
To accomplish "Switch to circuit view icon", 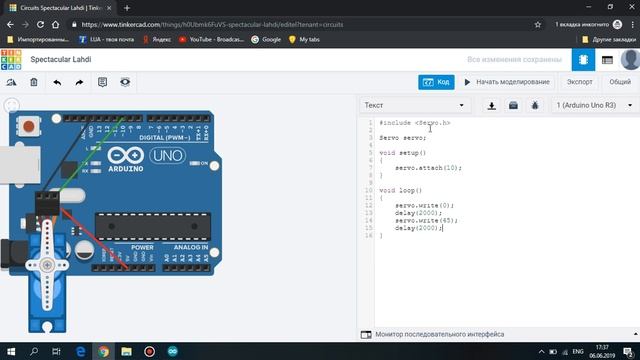I will coord(583,60).
